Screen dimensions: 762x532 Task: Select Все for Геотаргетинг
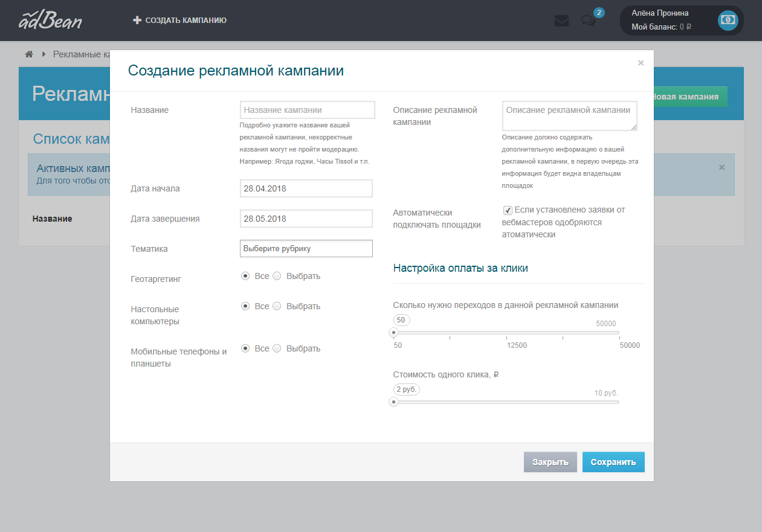[x=245, y=276]
